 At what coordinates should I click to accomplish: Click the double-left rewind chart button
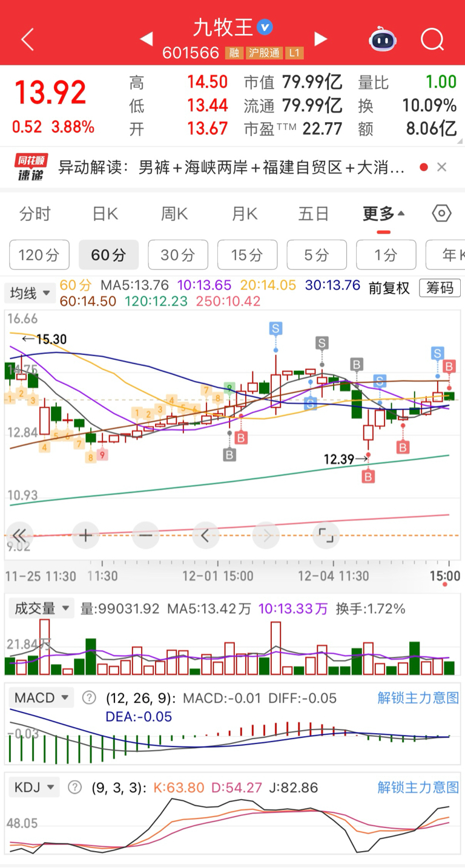click(19, 535)
